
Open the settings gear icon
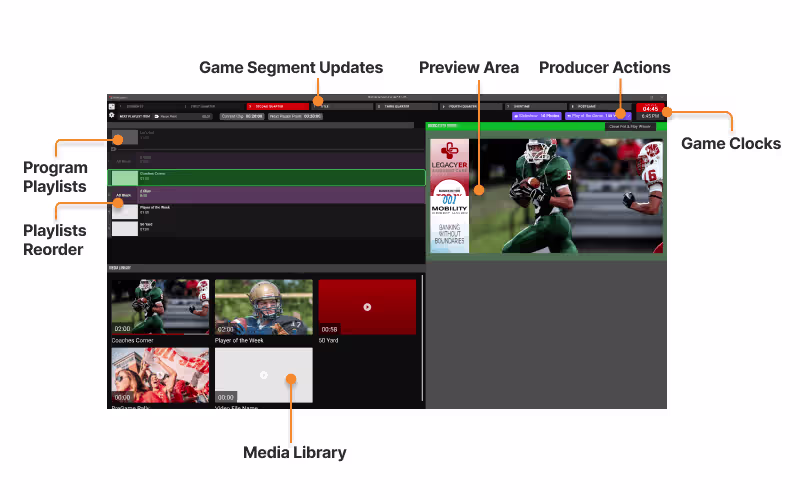tap(112, 115)
